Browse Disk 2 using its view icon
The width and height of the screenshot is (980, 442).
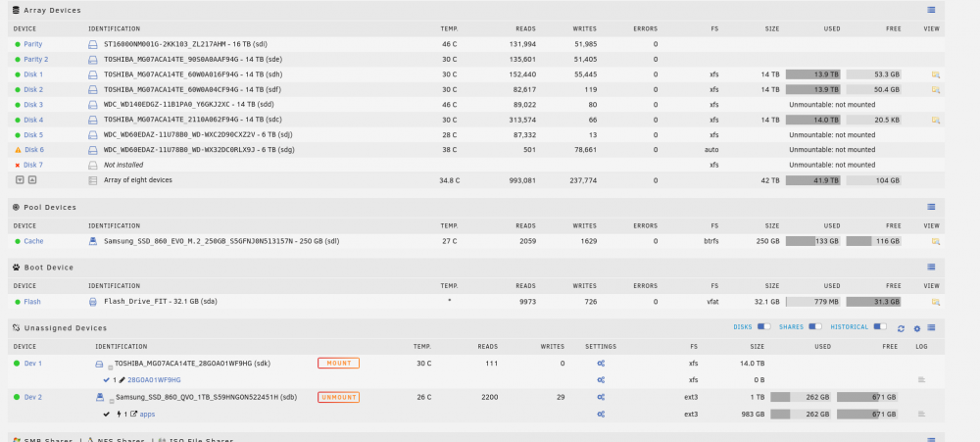click(x=936, y=89)
